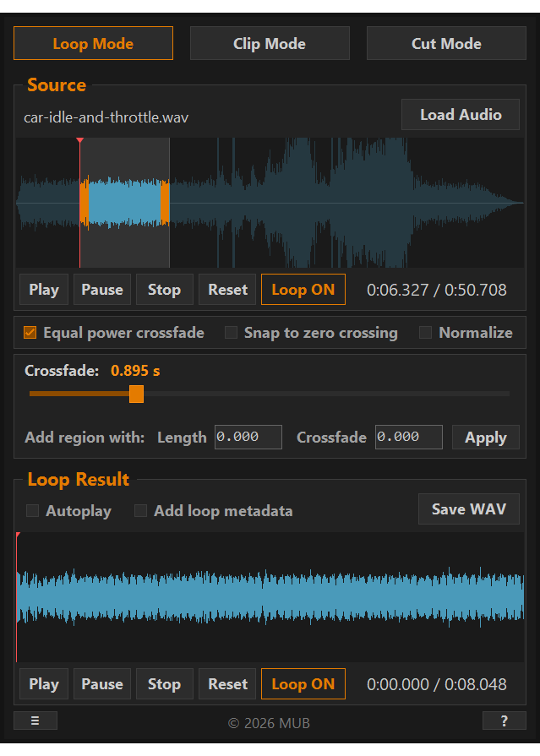Enable Add loop metadata checkbox

[140, 510]
